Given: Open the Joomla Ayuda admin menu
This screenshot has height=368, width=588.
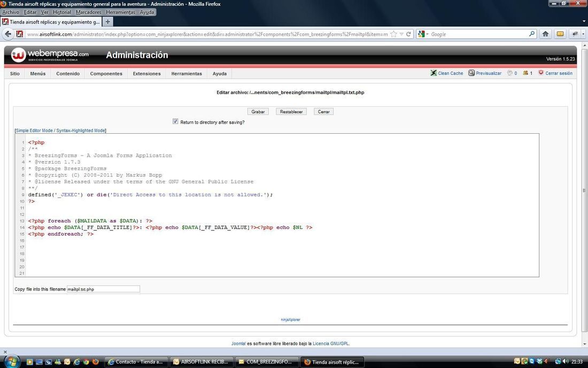Looking at the screenshot, I should pos(219,73).
